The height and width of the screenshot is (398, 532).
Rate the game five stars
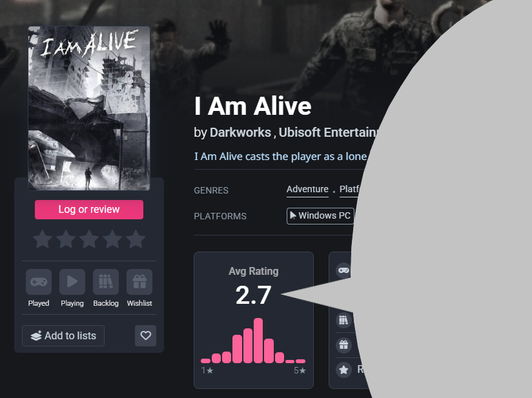(136, 239)
